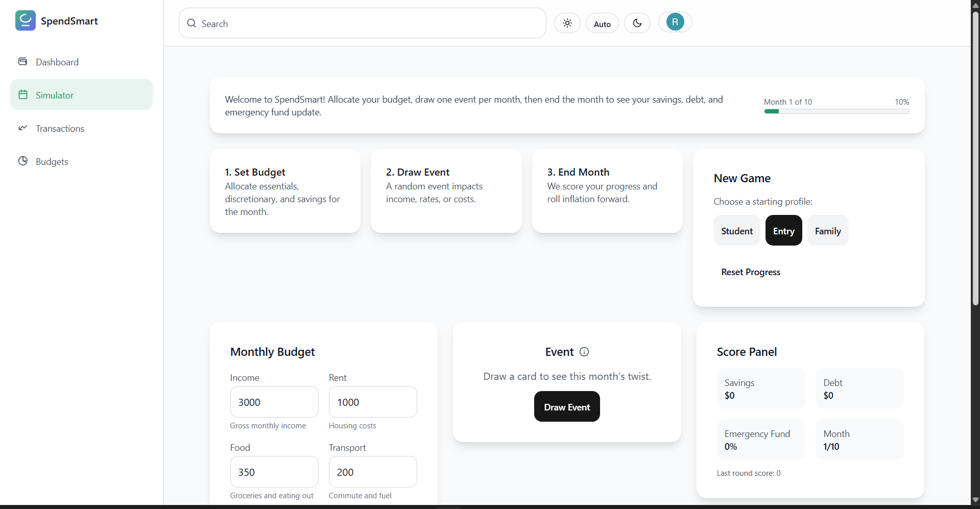Click the Month 1 of 10 progress bar
Image resolution: width=980 pixels, height=509 pixels.
pyautogui.click(x=836, y=111)
